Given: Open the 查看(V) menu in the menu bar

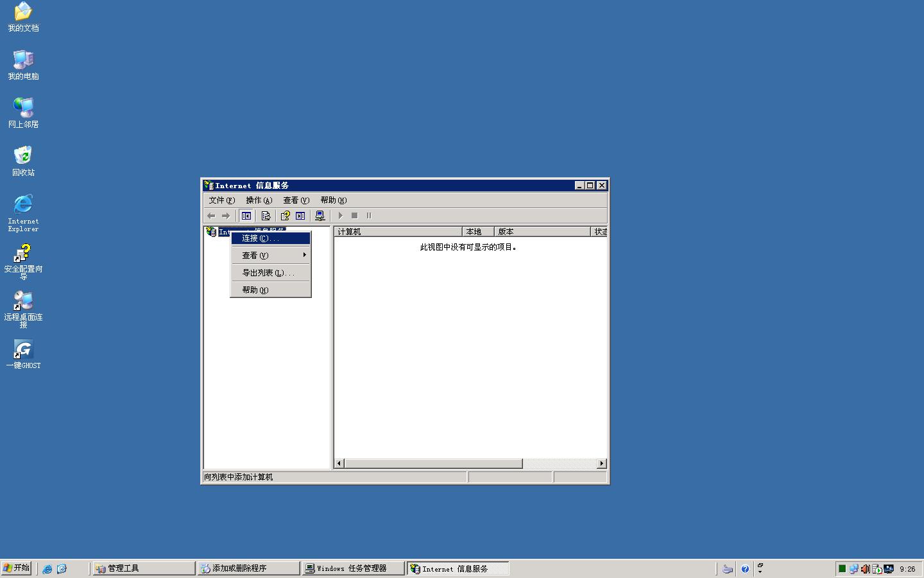Looking at the screenshot, I should pos(296,200).
